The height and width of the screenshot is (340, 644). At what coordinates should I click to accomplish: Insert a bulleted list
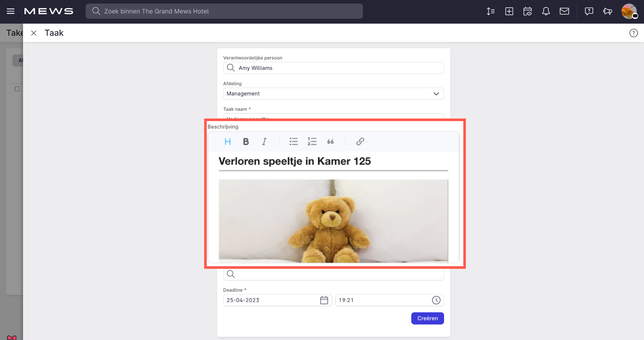[293, 142]
